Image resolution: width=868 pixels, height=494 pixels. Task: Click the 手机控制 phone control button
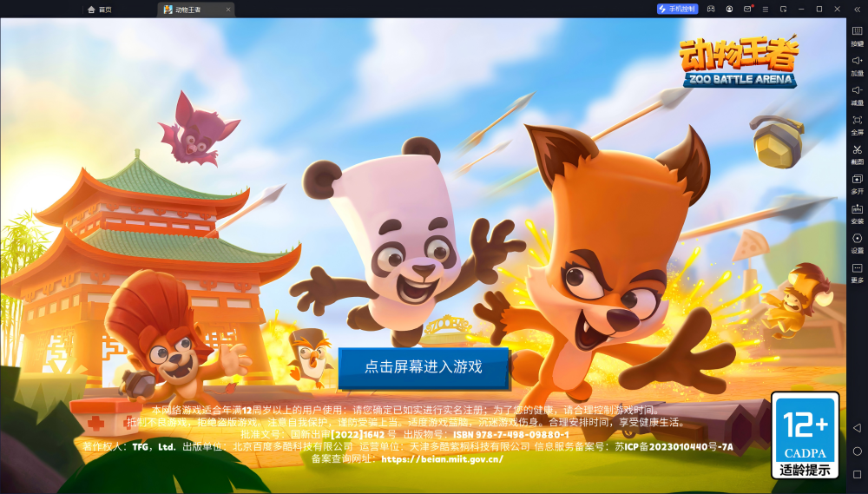[678, 9]
